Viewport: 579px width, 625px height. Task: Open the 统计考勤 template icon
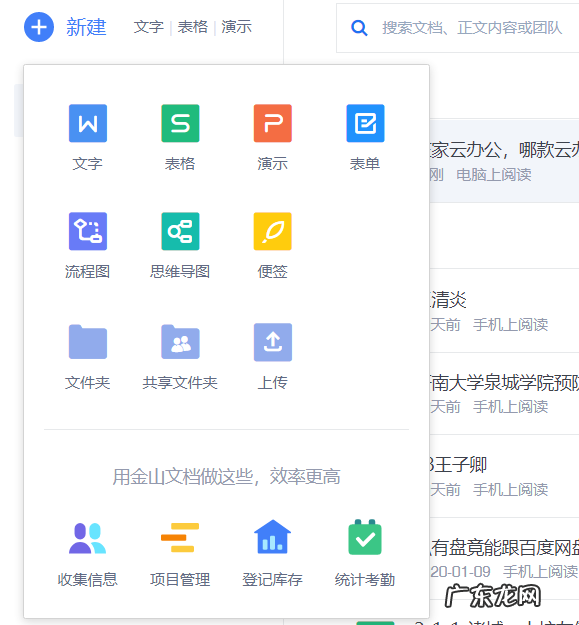tap(365, 537)
